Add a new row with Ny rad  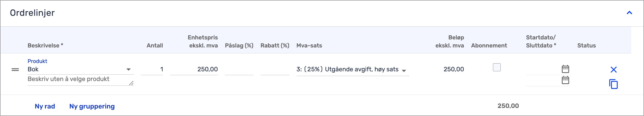[x=45, y=106]
